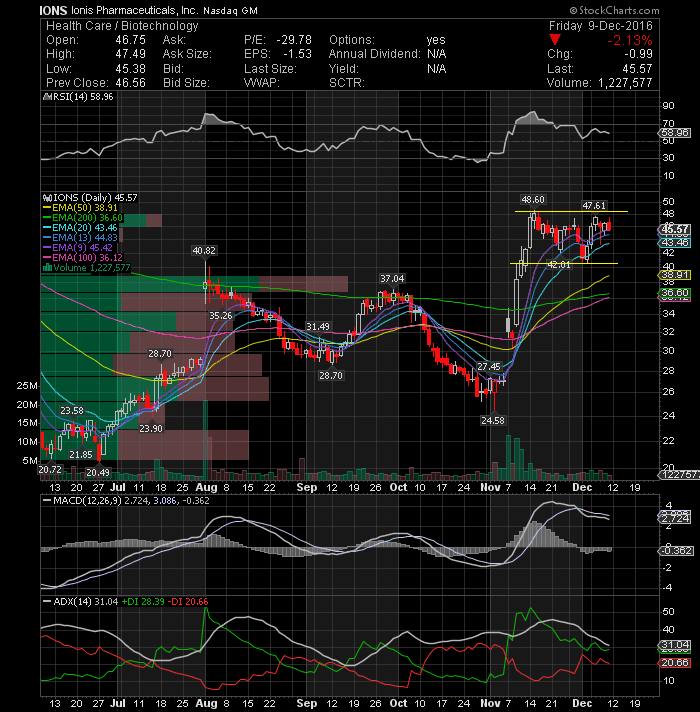This screenshot has height=712, width=700.
Task: Click the ADX(14) 31.04 indicator label
Action: point(81,602)
